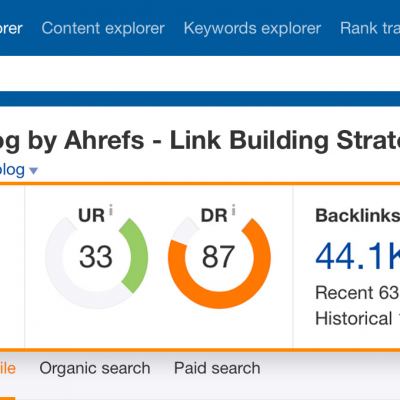This screenshot has width=400, height=400.
Task: Switch to the Paid search tab
Action: click(x=217, y=368)
